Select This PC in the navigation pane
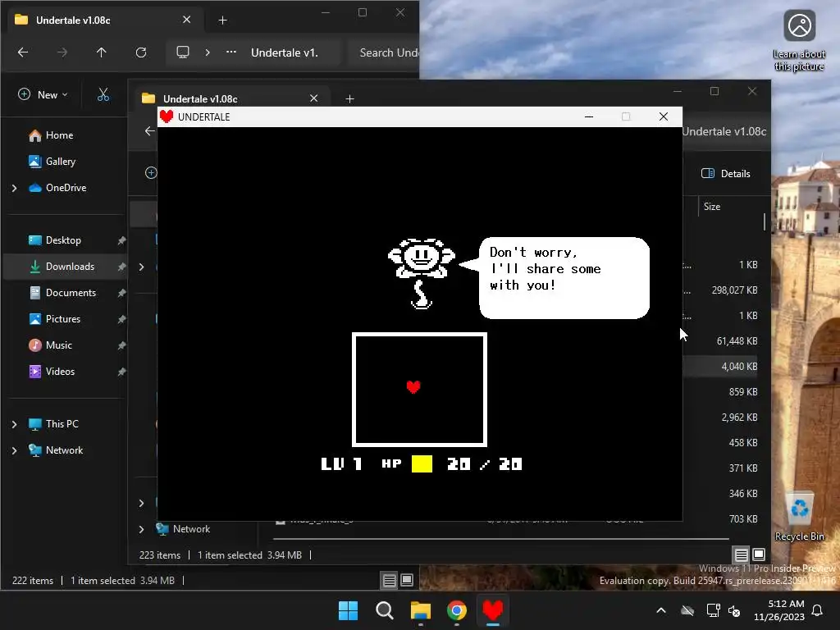840x630 pixels. (x=53, y=424)
